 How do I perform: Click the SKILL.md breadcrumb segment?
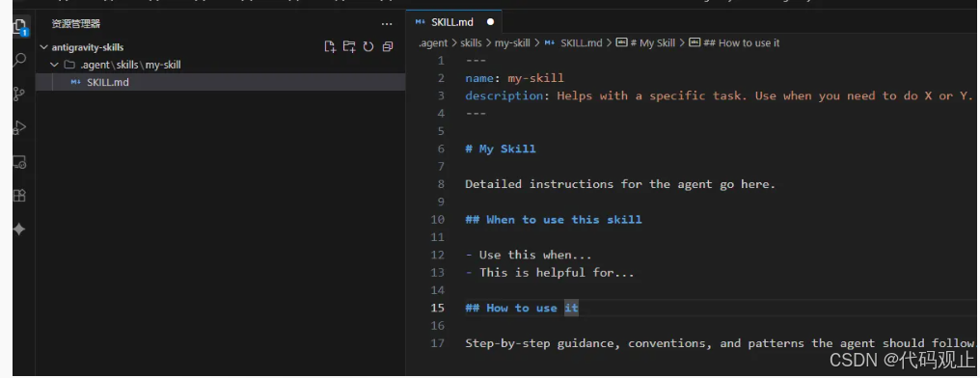tap(573, 43)
